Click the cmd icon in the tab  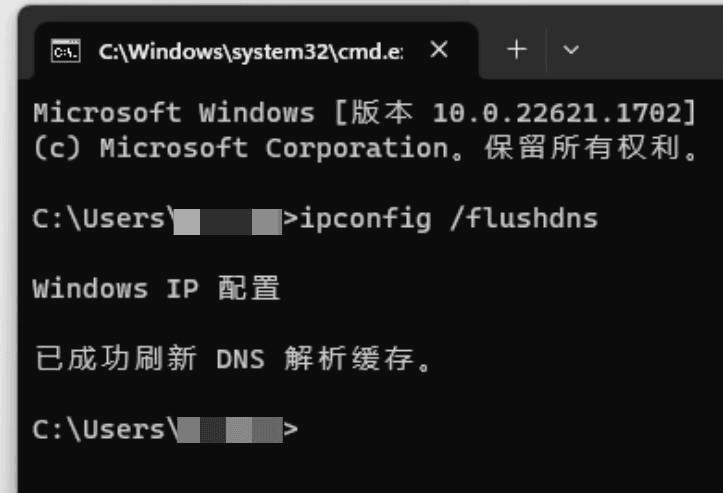point(65,51)
